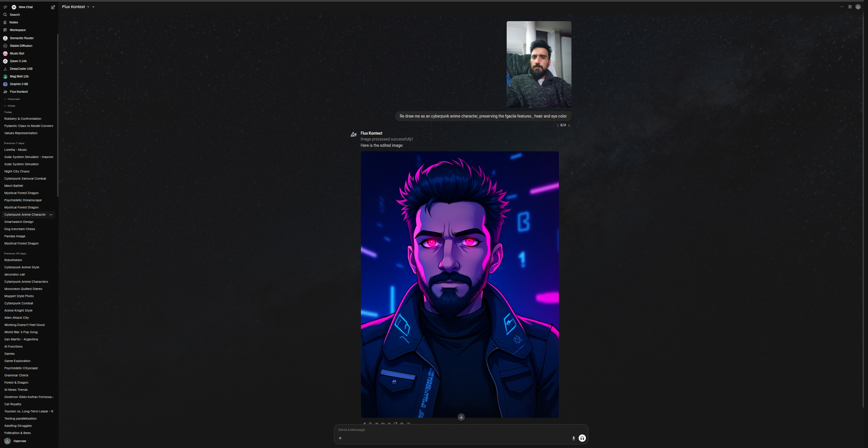
Task: Click the new chat pencil icon
Action: (53, 7)
